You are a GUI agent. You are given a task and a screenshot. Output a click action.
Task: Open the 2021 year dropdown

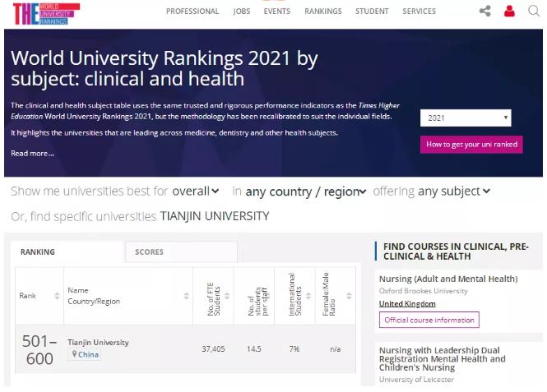click(x=466, y=118)
